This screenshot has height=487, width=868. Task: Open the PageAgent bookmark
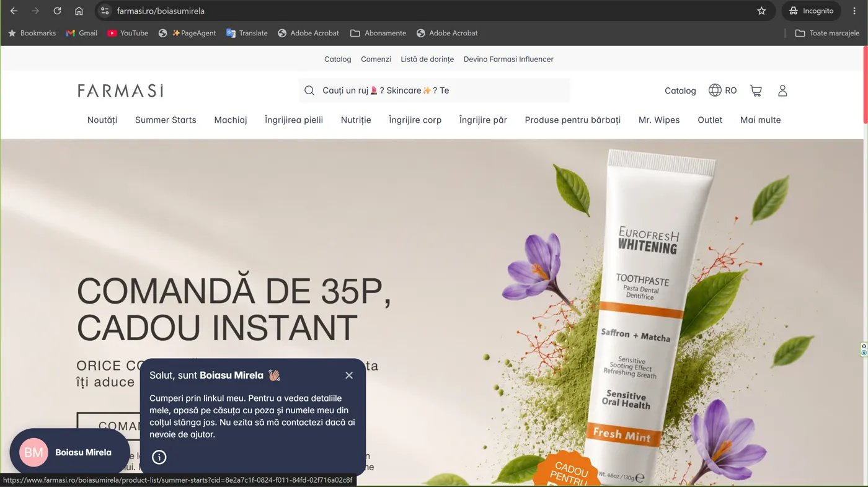[x=187, y=33]
